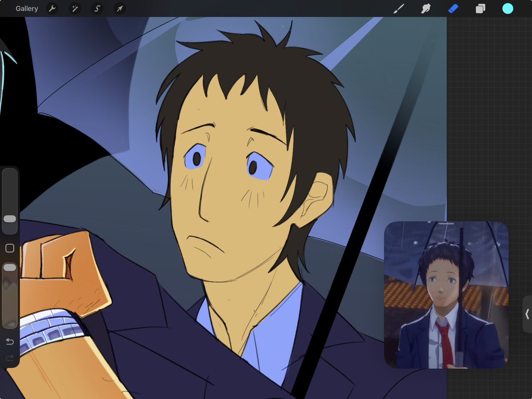This screenshot has width=532, height=399.
Task: Redo the last undone action
Action: pos(10,358)
